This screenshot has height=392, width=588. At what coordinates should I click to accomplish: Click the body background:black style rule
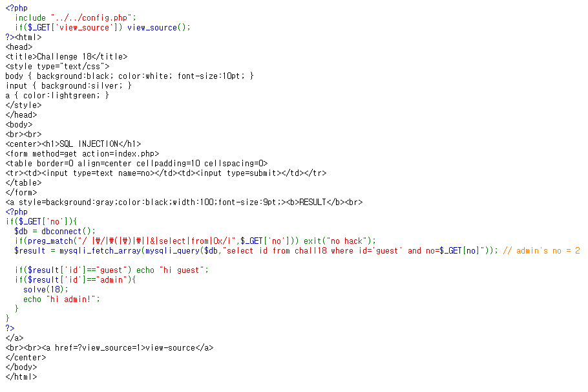pyautogui.click(x=129, y=76)
